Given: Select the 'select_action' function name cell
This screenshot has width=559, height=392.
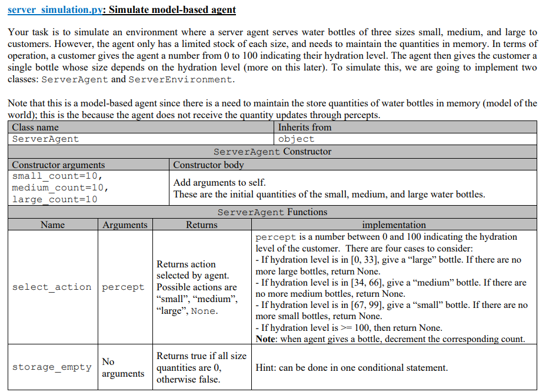Looking at the screenshot, I should coord(52,287).
